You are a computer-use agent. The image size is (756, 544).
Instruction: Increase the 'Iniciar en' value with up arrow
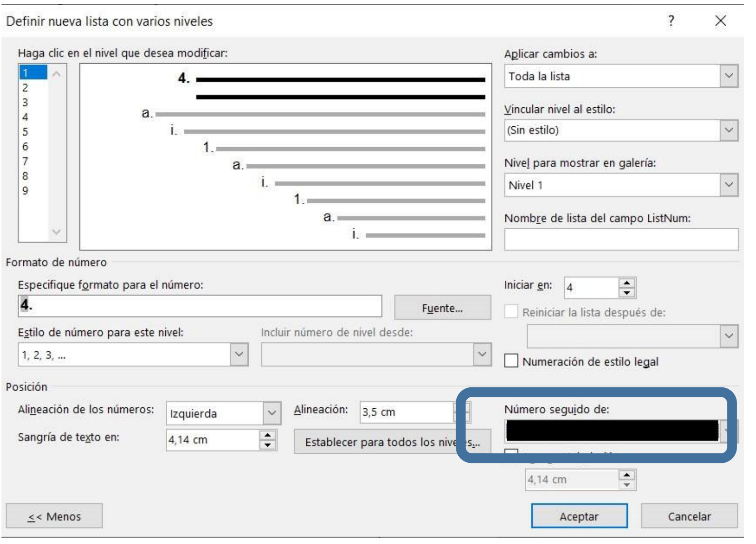tap(626, 283)
